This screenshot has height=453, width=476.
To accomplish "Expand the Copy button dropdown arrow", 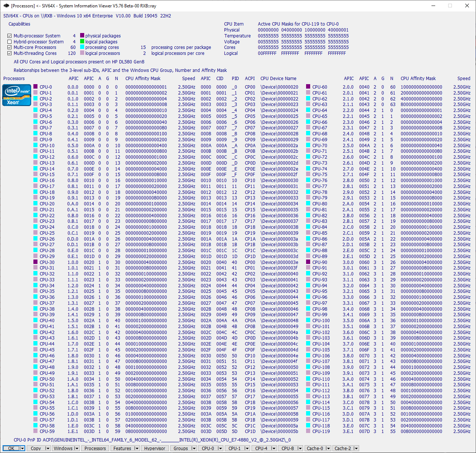I will coord(47,449).
